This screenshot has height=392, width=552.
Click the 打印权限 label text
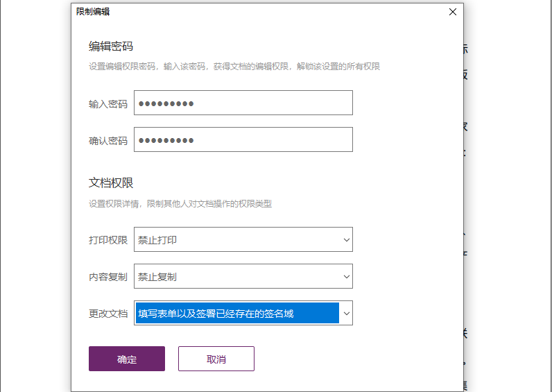pyautogui.click(x=108, y=240)
